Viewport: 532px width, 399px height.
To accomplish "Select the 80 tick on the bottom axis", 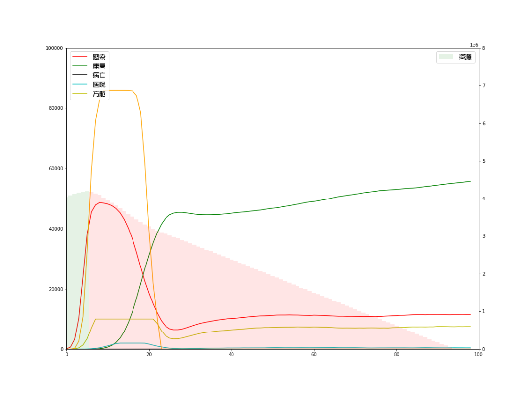I will (397, 355).
